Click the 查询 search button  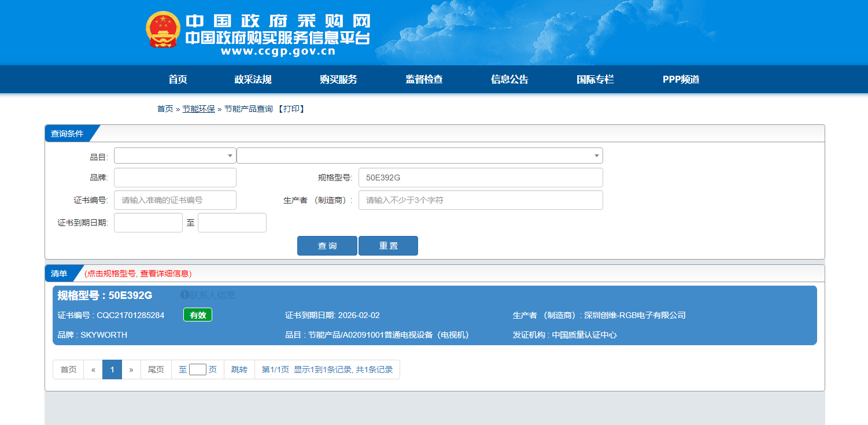click(x=327, y=246)
